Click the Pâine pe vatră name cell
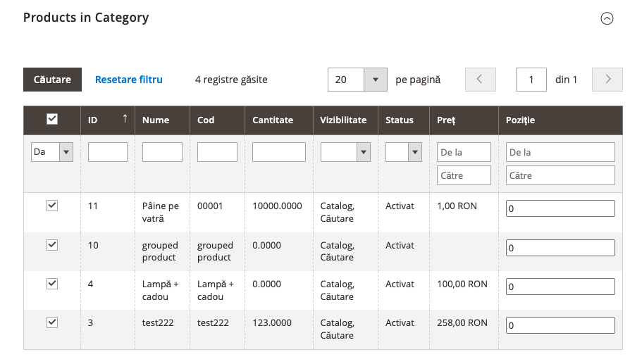The height and width of the screenshot is (364, 630). point(161,212)
